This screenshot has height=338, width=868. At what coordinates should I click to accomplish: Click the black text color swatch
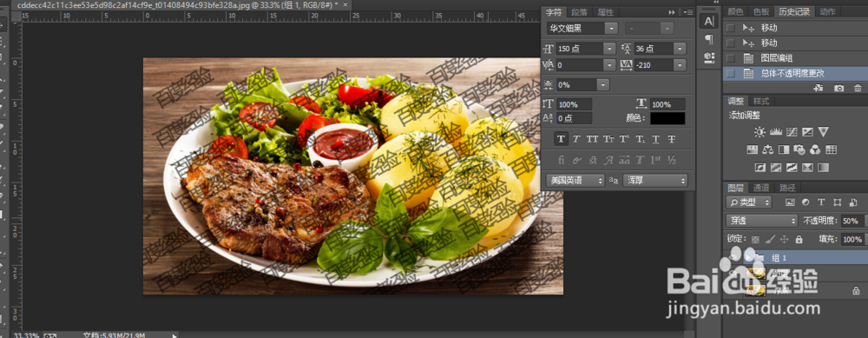click(667, 118)
